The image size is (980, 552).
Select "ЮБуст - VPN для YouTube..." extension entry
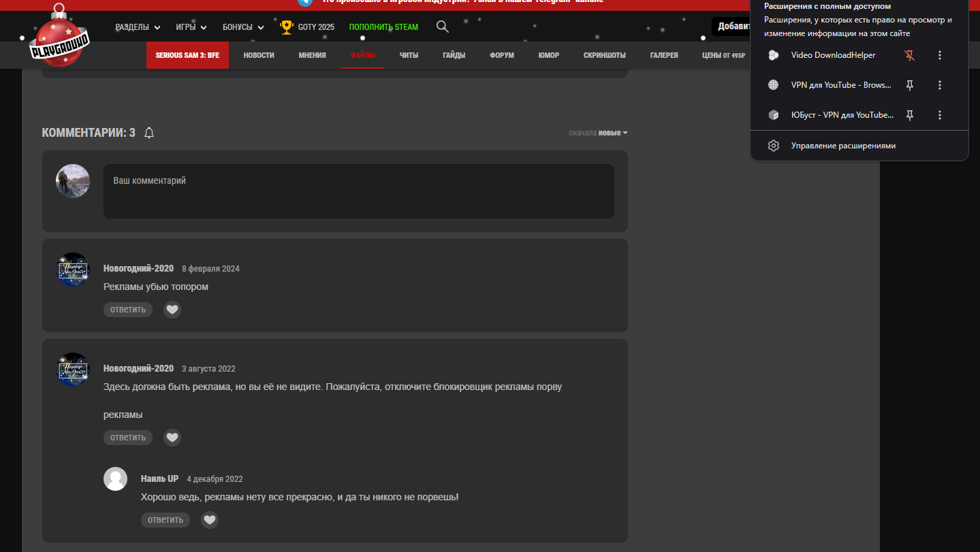click(842, 115)
